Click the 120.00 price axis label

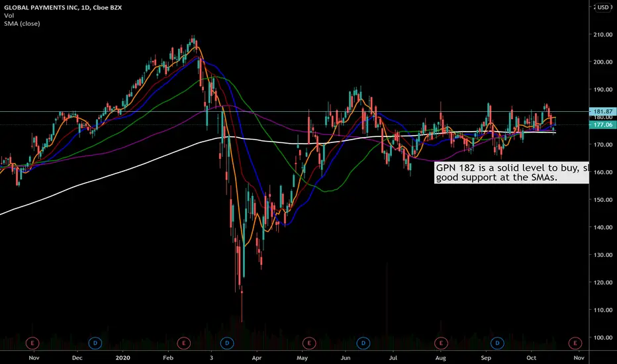(603, 282)
